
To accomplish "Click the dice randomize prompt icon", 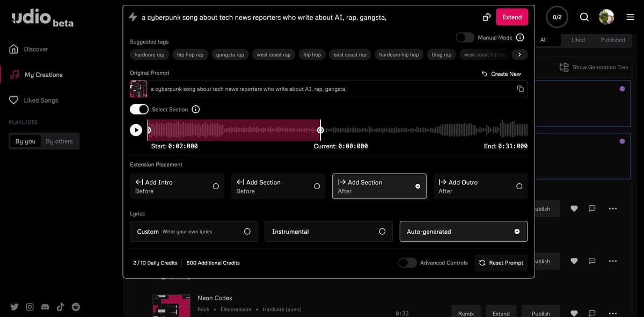I will pos(486,17).
